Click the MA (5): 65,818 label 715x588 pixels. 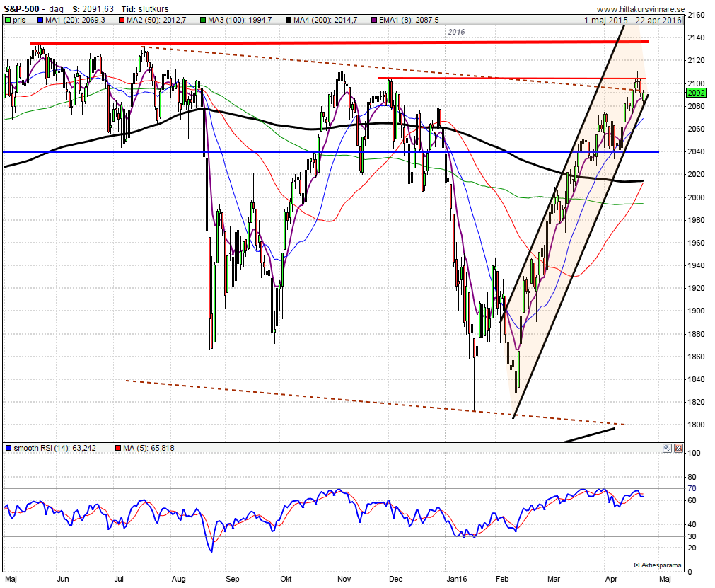(x=149, y=449)
